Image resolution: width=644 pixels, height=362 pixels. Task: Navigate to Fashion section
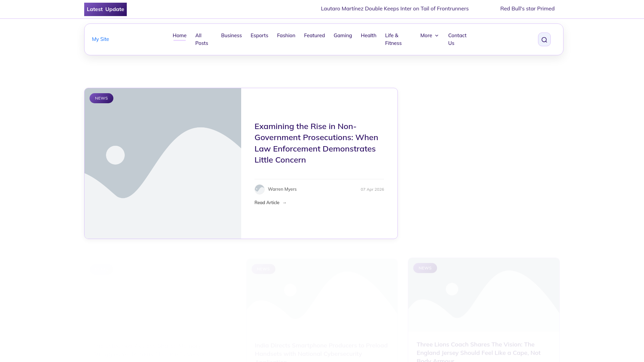click(286, 36)
